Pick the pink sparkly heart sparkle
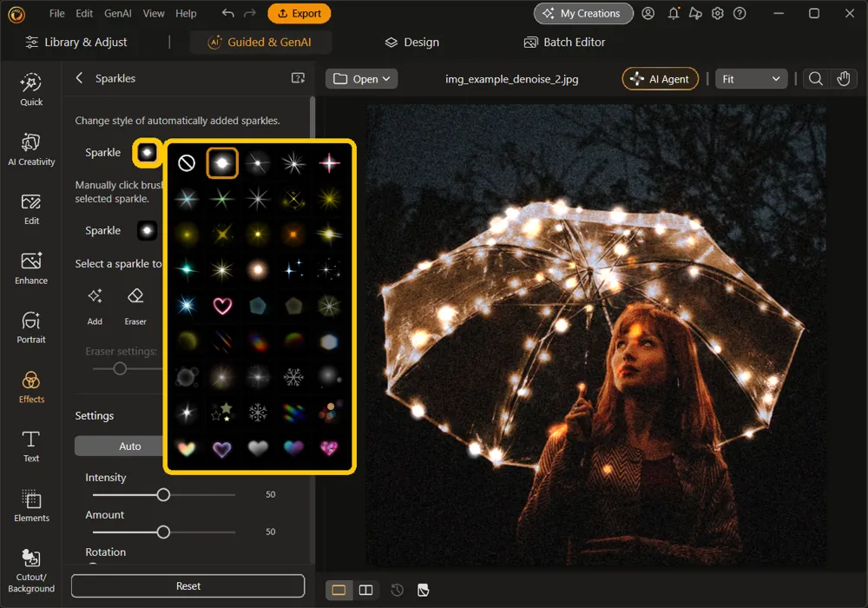The image size is (868, 608). tap(329, 447)
